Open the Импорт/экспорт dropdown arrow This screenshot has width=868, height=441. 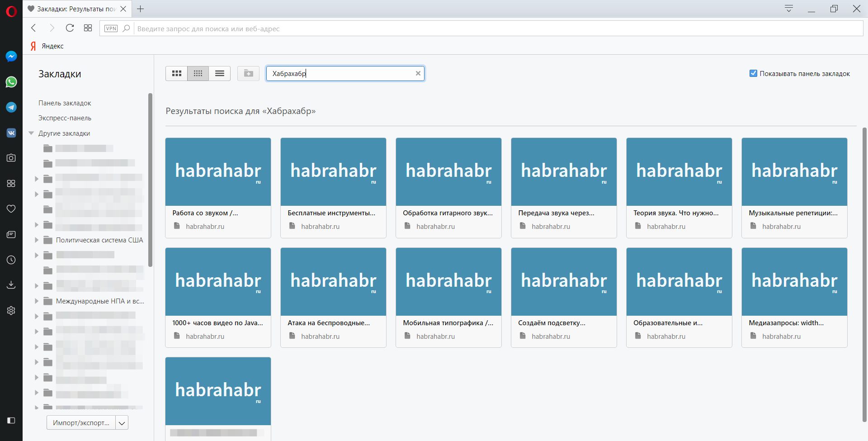pos(122,423)
